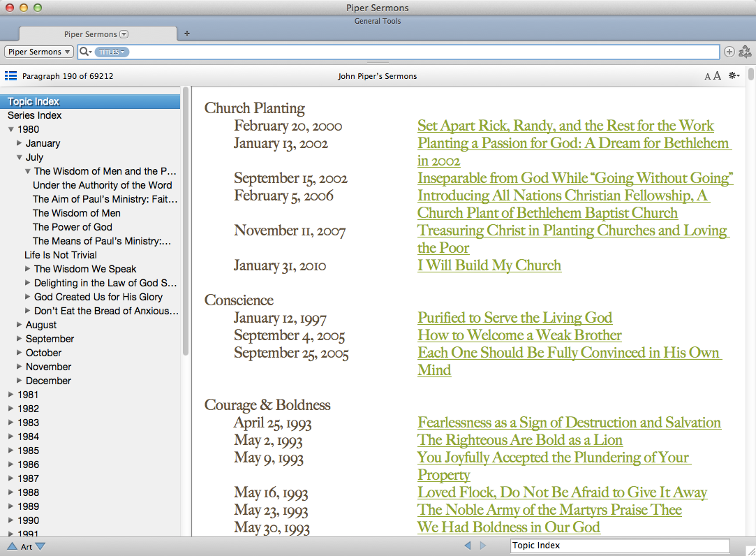Image resolution: width=756 pixels, height=556 pixels.
Task: Expand Don't Eat the Bread of Anxious node
Action: [27, 310]
